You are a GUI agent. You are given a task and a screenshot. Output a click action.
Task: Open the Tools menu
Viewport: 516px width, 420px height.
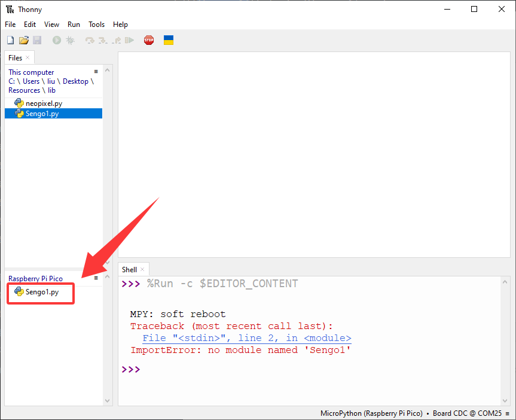coord(96,25)
